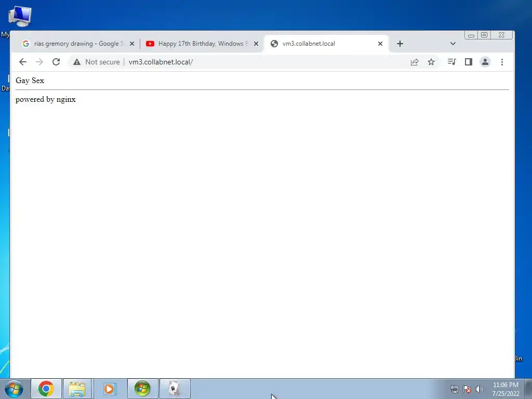This screenshot has height=399, width=532.
Task: Close the vm3.collabnet.local tab
Action: coord(380,44)
